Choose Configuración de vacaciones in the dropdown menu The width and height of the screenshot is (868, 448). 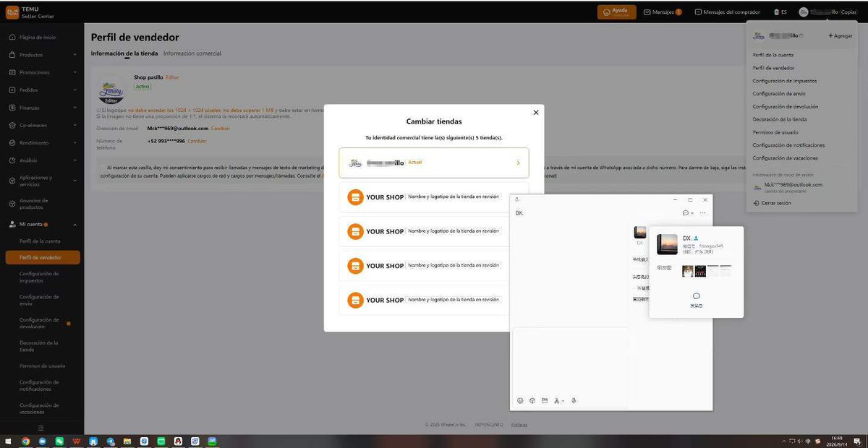[786, 158]
